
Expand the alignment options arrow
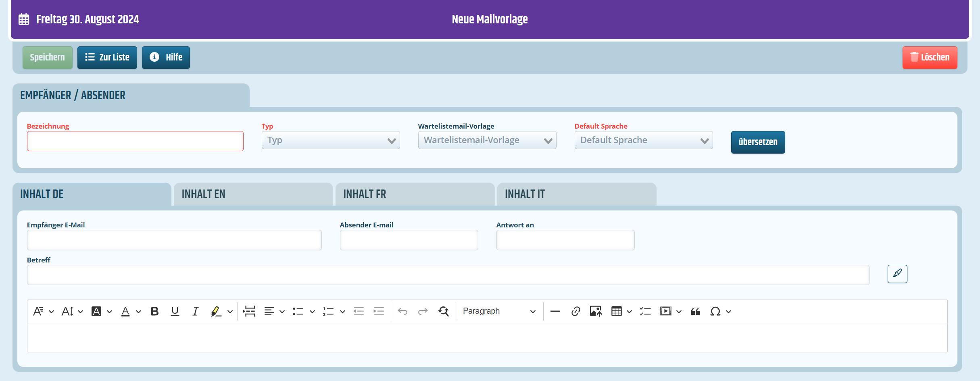pos(282,312)
